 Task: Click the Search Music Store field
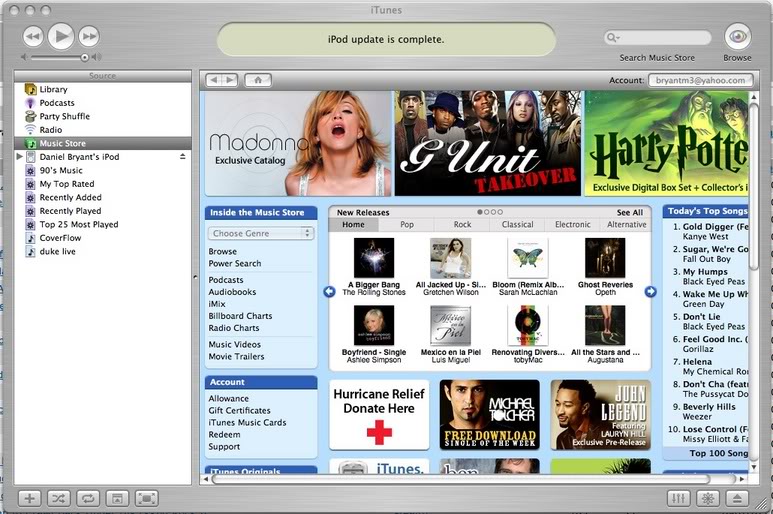click(658, 37)
